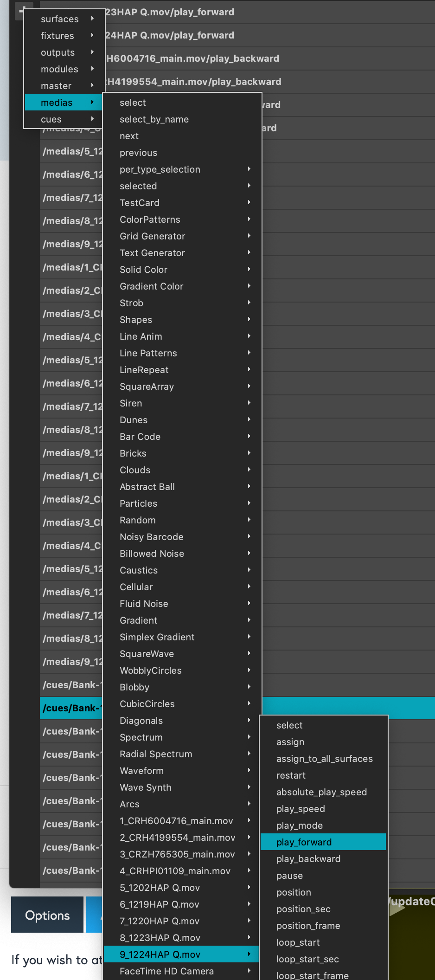Open the Fluid Noise media entry
The height and width of the screenshot is (980, 435).
click(182, 604)
